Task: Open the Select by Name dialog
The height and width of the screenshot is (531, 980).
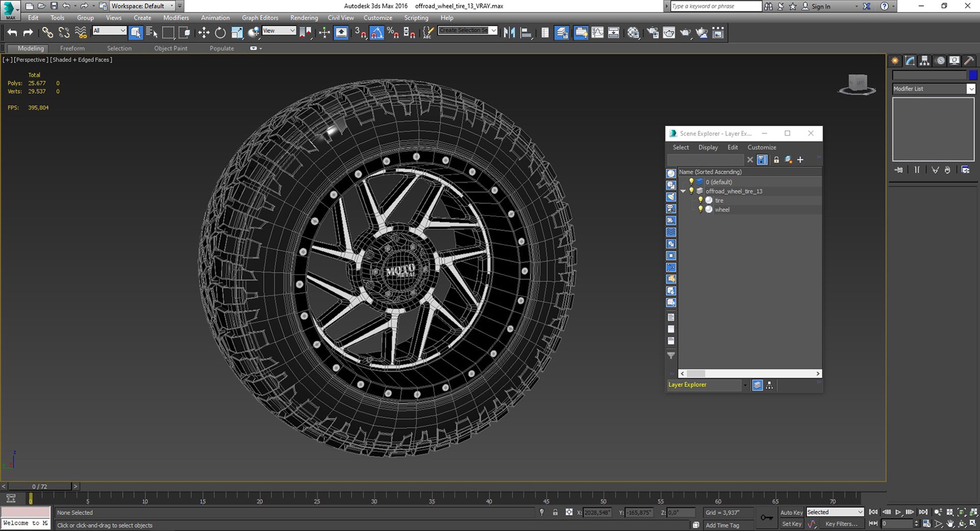Action: (152, 33)
